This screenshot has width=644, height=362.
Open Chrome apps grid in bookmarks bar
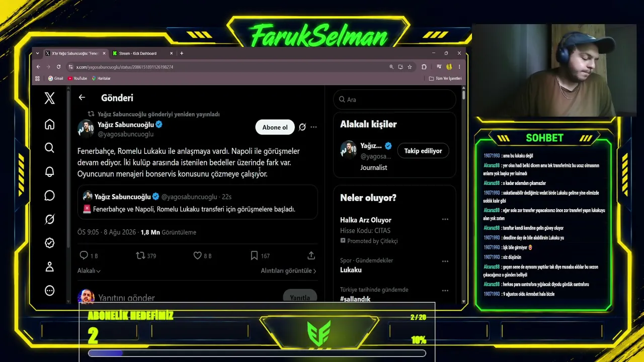37,78
